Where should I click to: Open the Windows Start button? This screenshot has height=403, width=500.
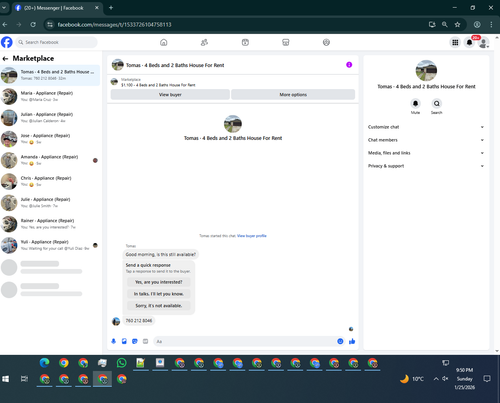coord(6,379)
